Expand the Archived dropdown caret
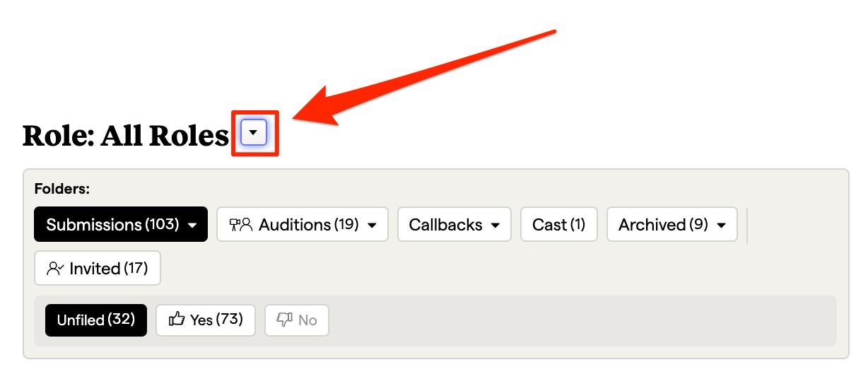 point(722,226)
